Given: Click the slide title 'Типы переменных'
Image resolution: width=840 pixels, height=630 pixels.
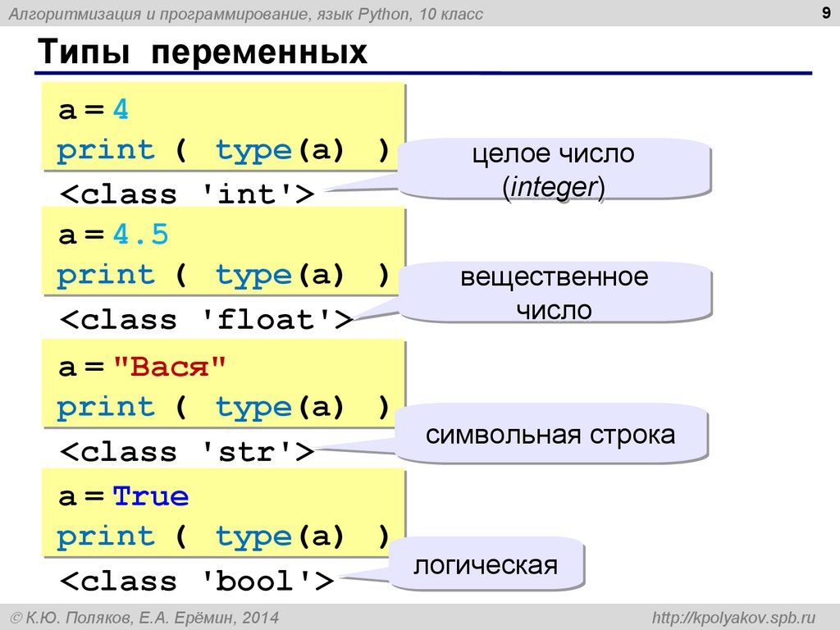Looking at the screenshot, I should coord(203,52).
